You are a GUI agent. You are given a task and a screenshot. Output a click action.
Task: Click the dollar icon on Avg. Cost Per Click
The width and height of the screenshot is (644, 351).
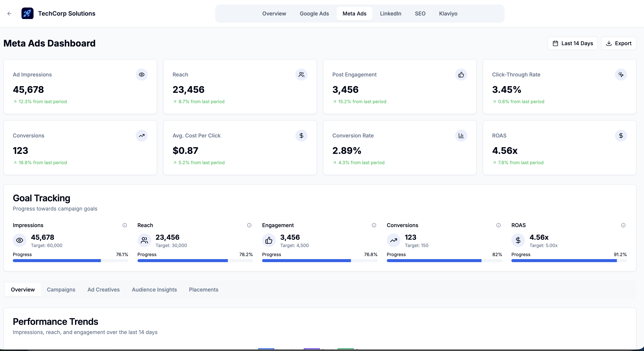301,136
